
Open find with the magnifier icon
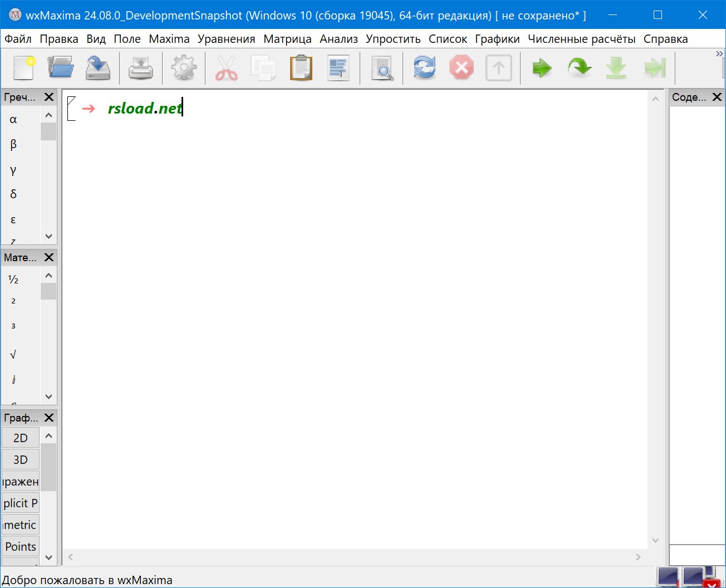pos(382,68)
